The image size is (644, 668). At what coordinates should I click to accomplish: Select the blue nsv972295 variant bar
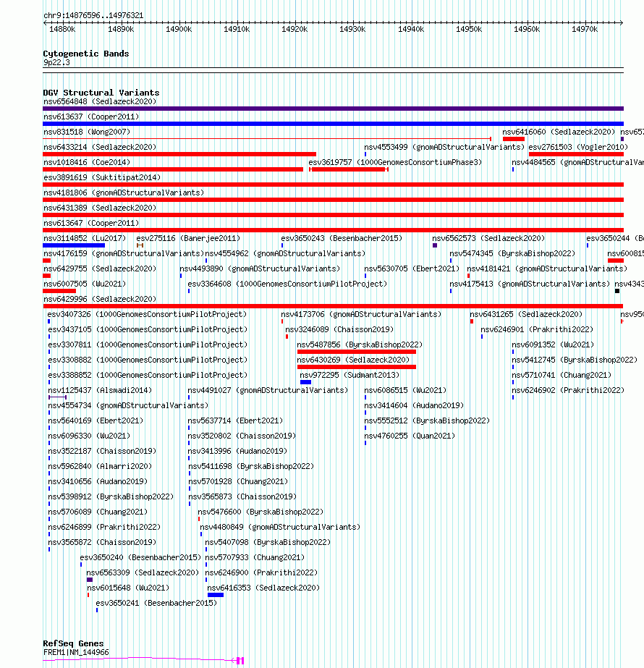[x=306, y=382]
